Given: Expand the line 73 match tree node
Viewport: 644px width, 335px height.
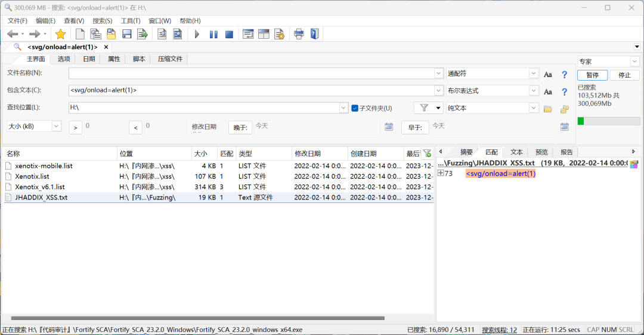Looking at the screenshot, I should click(x=441, y=173).
